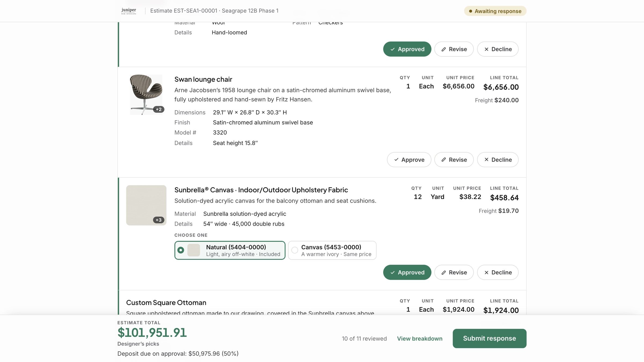Image resolution: width=644 pixels, height=362 pixels.
Task: Click the Approved button on the wool rug item
Action: click(407, 49)
